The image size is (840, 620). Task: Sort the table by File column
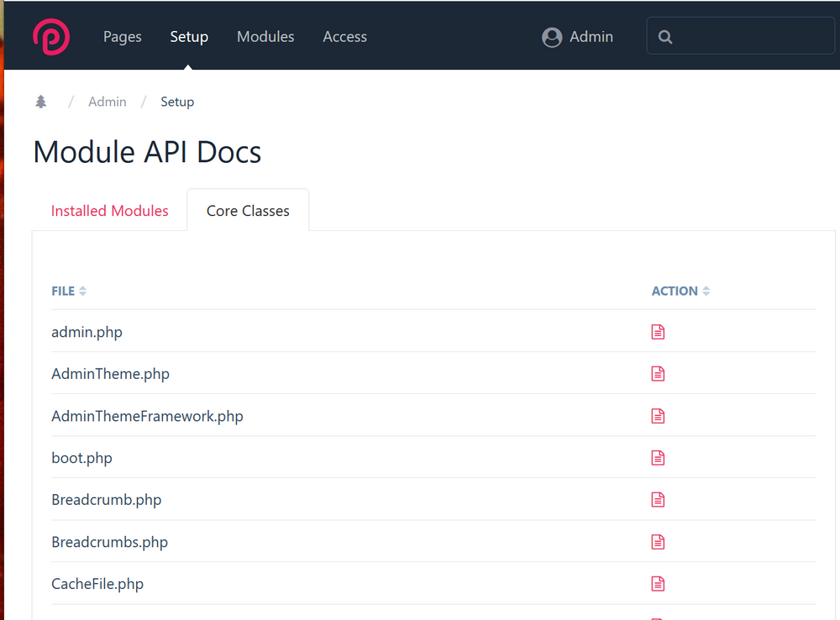tap(69, 291)
